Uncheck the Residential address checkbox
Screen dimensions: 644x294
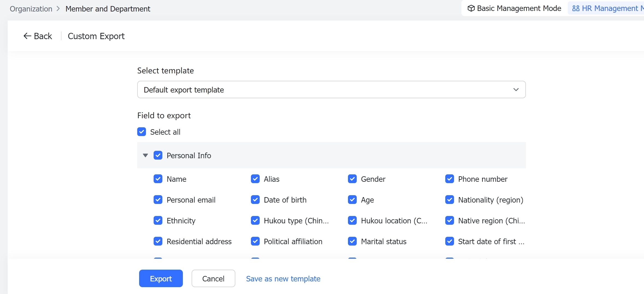point(158,241)
